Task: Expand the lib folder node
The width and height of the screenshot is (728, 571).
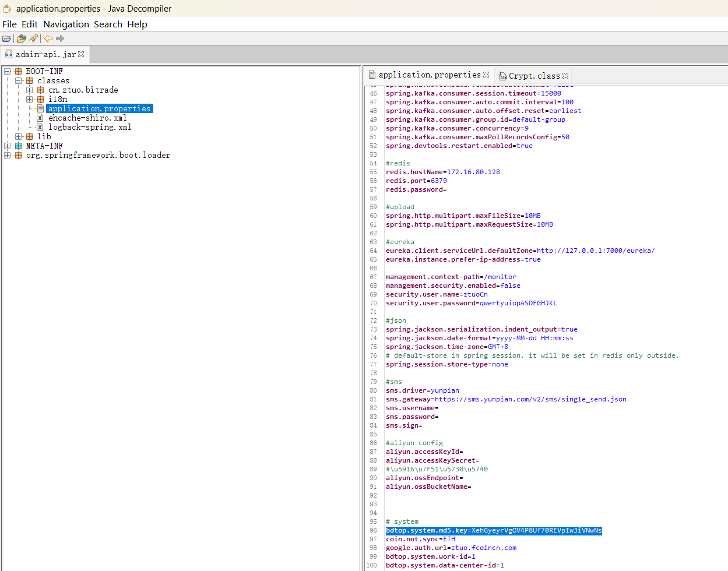Action: (x=19, y=137)
